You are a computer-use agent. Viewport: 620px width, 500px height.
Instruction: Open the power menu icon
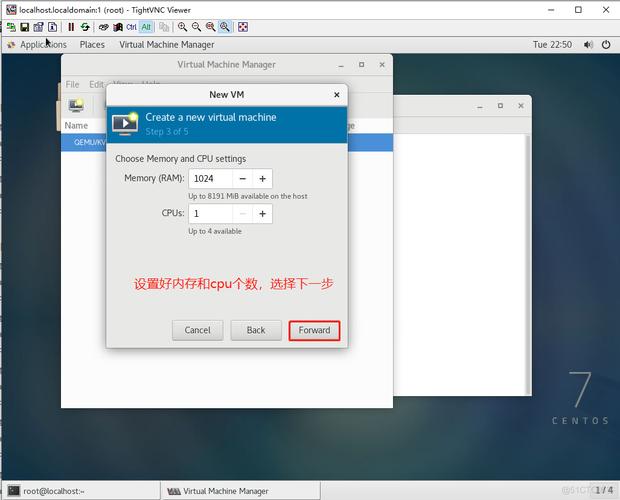click(606, 45)
